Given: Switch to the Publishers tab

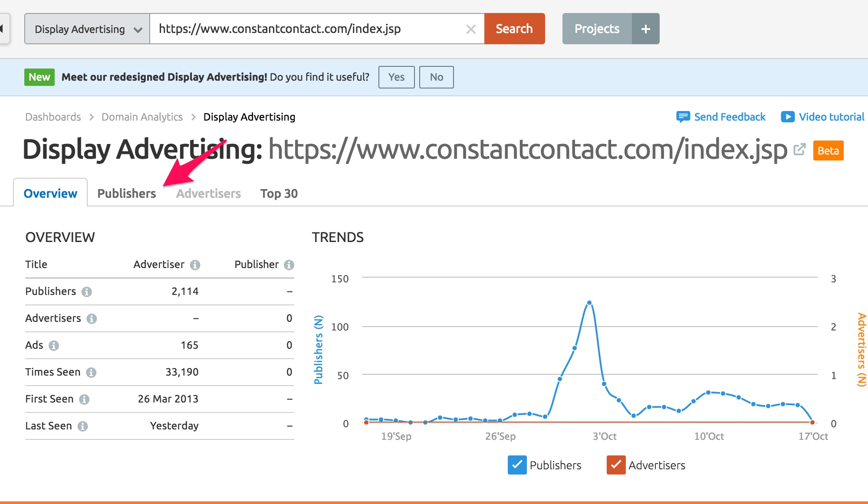Looking at the screenshot, I should (x=127, y=193).
